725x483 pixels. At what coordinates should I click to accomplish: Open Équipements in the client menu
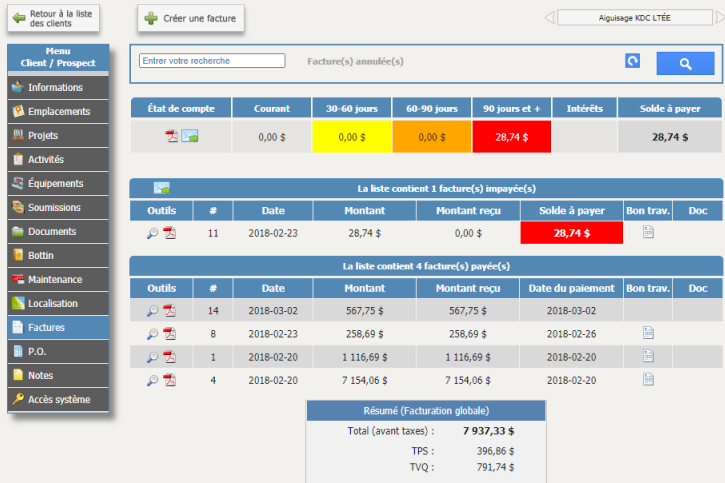[58, 183]
